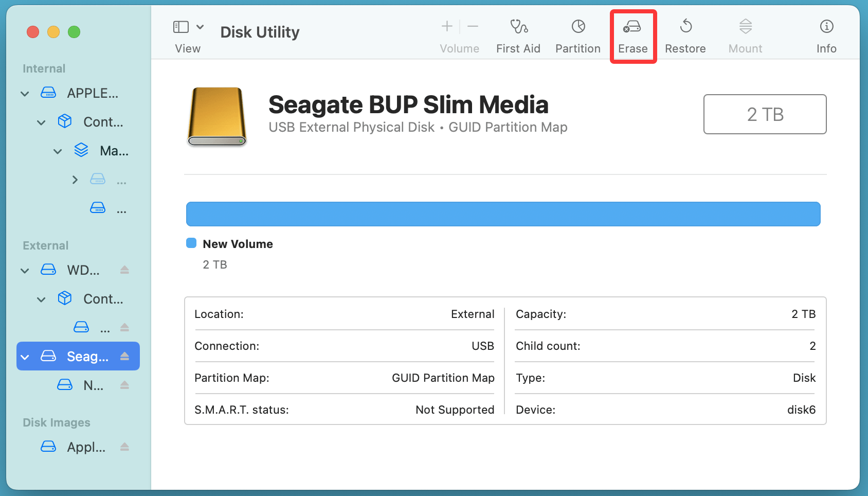Open the Info panel
Viewport: 868px width, 496px height.
tap(826, 36)
